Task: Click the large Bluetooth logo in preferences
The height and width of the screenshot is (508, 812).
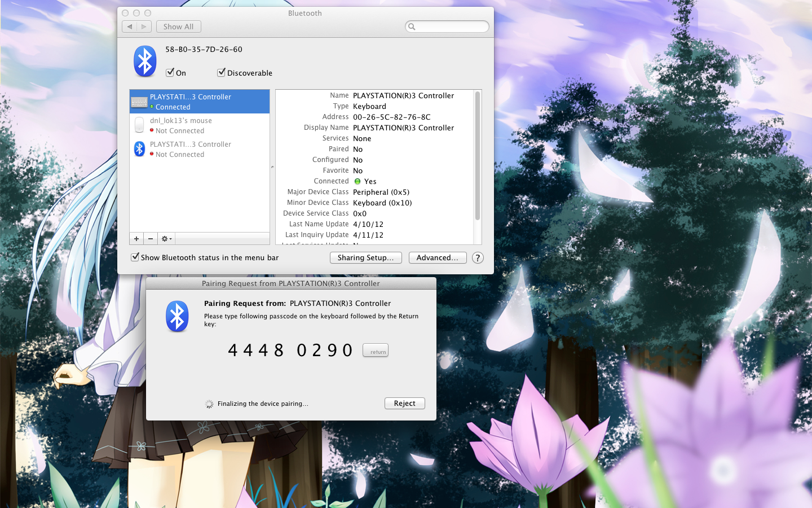Action: 145,61
